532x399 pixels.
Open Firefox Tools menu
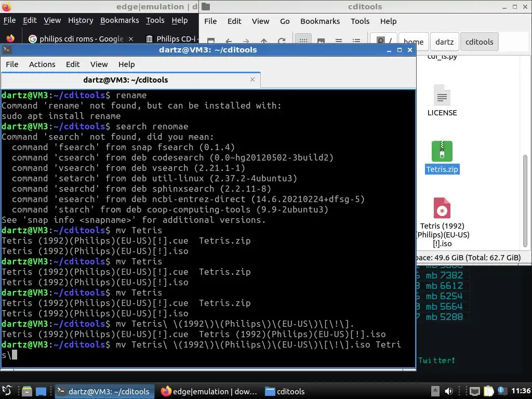tap(155, 20)
